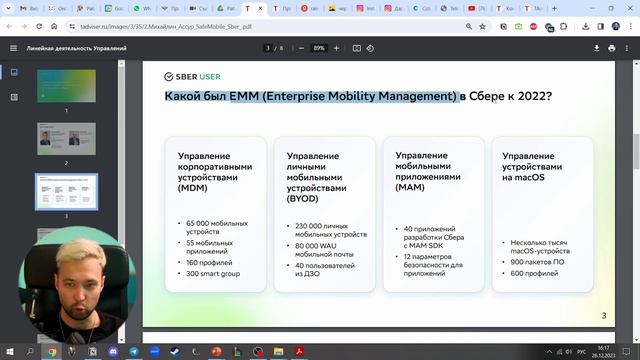
Task: Open Windows notification center
Action: coord(627,351)
